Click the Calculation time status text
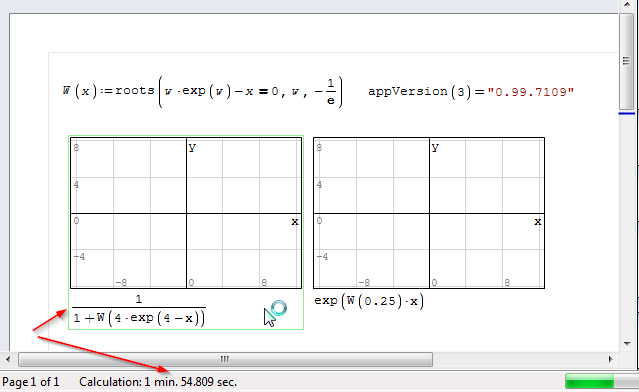Viewport: 639px width, 392px height. (x=158, y=382)
